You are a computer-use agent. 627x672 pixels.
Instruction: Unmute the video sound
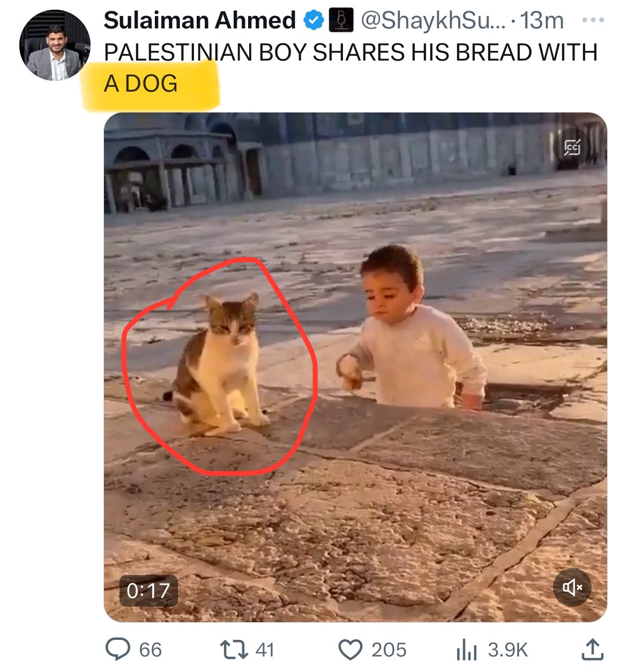click(x=572, y=587)
